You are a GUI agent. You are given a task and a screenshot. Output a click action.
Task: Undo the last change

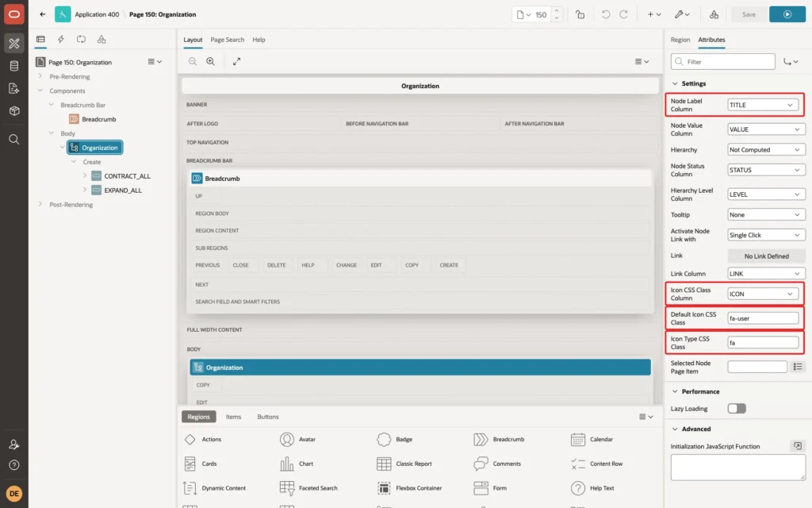(605, 14)
